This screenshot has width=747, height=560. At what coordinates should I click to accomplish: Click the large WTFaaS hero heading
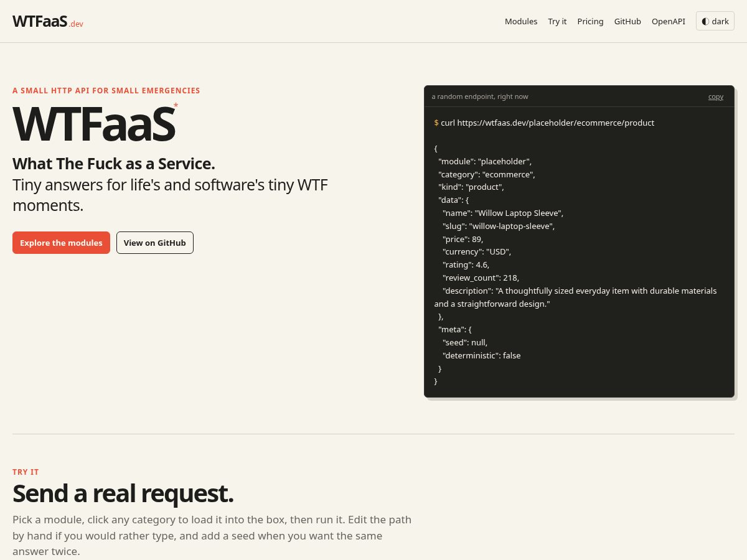pyautogui.click(x=95, y=124)
